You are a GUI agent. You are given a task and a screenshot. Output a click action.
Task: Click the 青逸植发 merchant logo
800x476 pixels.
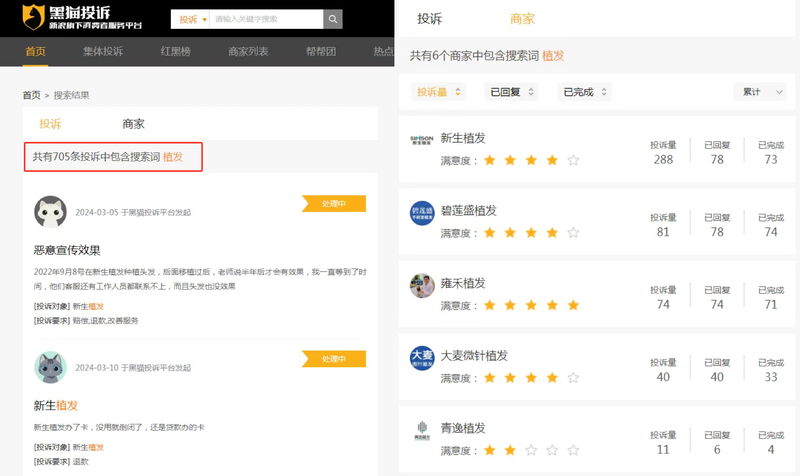point(422,430)
